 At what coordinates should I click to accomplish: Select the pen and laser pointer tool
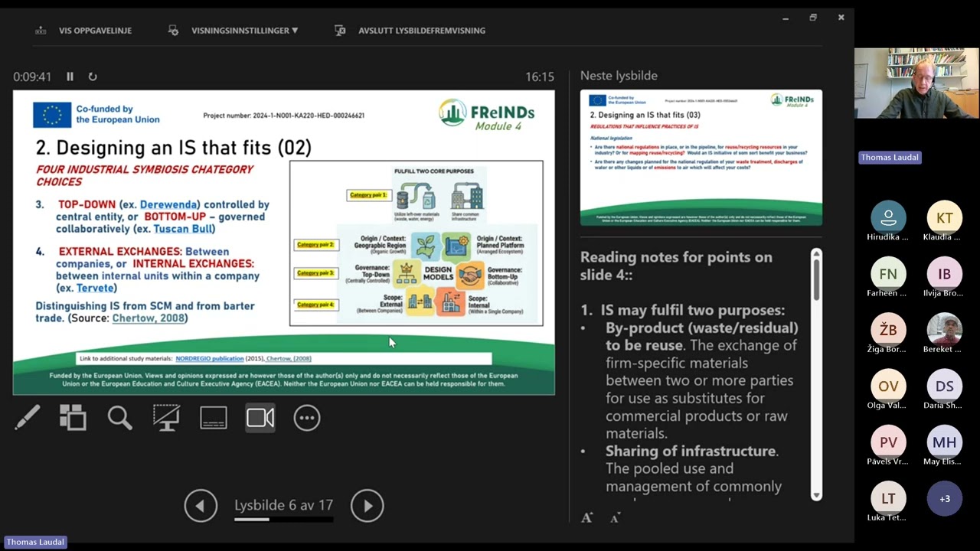(28, 418)
